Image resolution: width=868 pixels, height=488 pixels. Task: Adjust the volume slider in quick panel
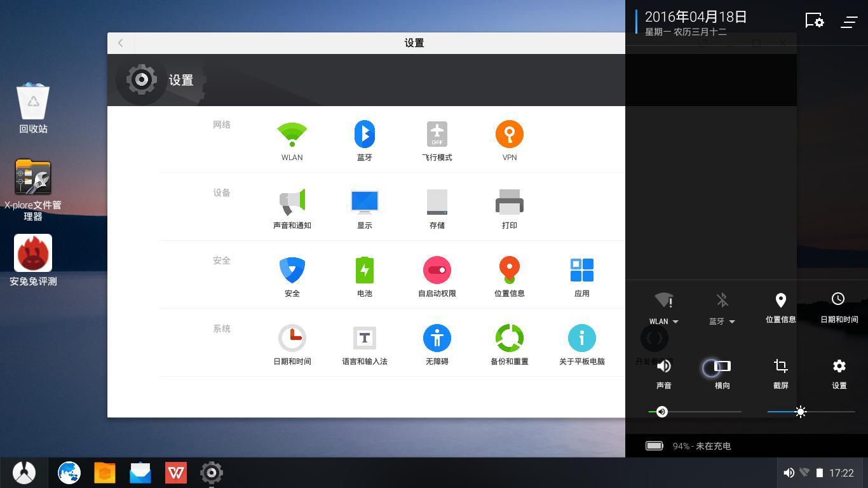[695, 412]
